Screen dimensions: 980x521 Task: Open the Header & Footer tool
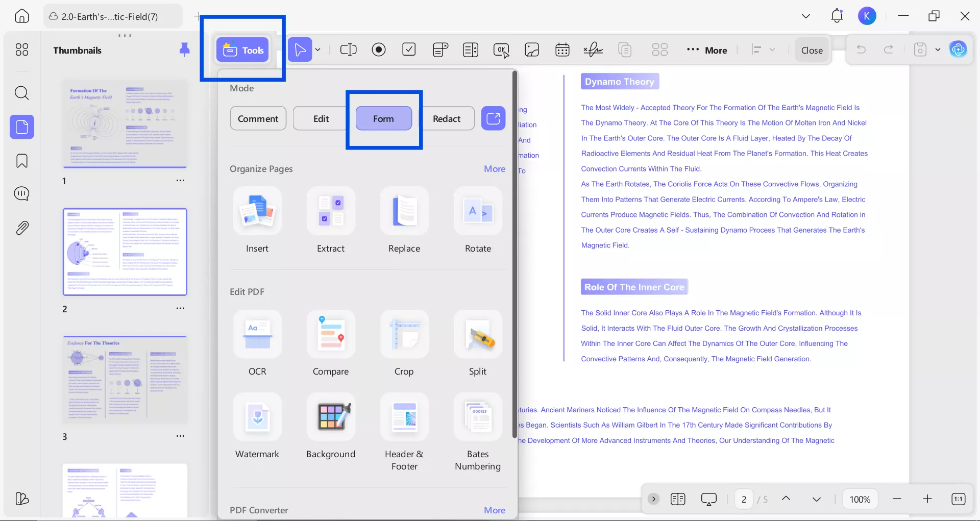pos(404,432)
